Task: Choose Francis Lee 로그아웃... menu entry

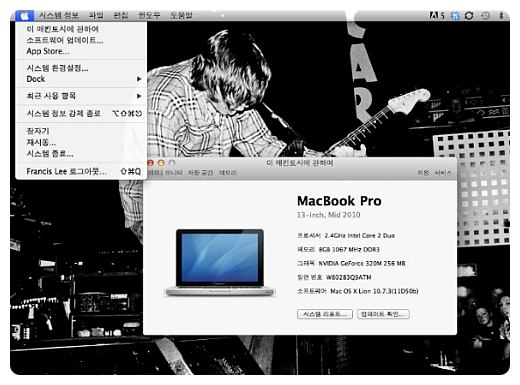Action: point(81,171)
